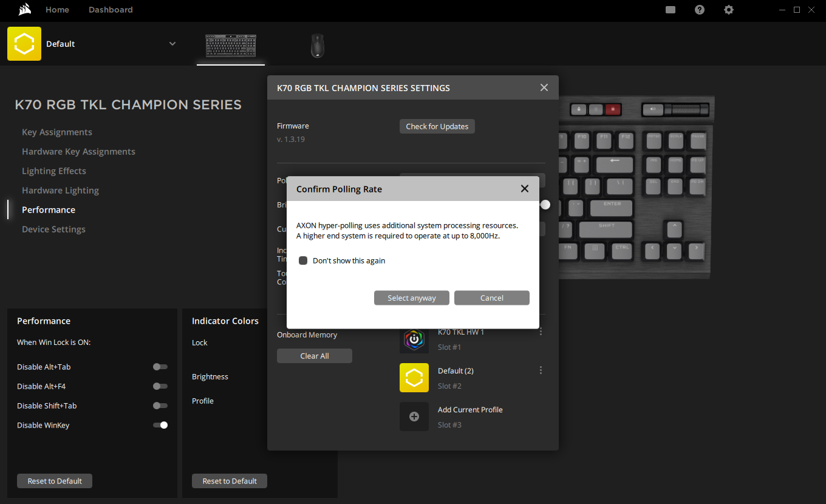This screenshot has width=826, height=504.
Task: Click the plus icon to add current profile
Action: point(414,417)
